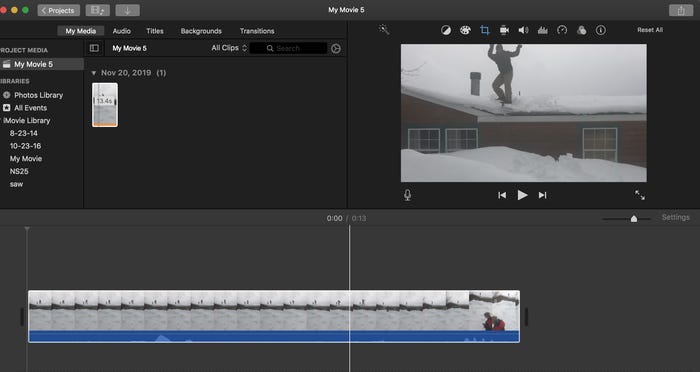Click the blue audio waveform of clip
The width and height of the screenshot is (700, 372).
point(274,337)
